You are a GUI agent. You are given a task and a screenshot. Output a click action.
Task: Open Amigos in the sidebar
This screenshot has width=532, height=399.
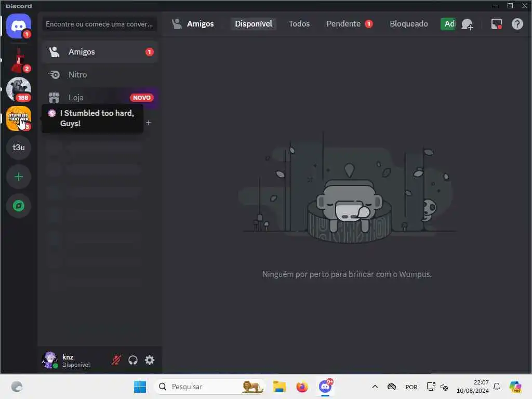pyautogui.click(x=100, y=52)
